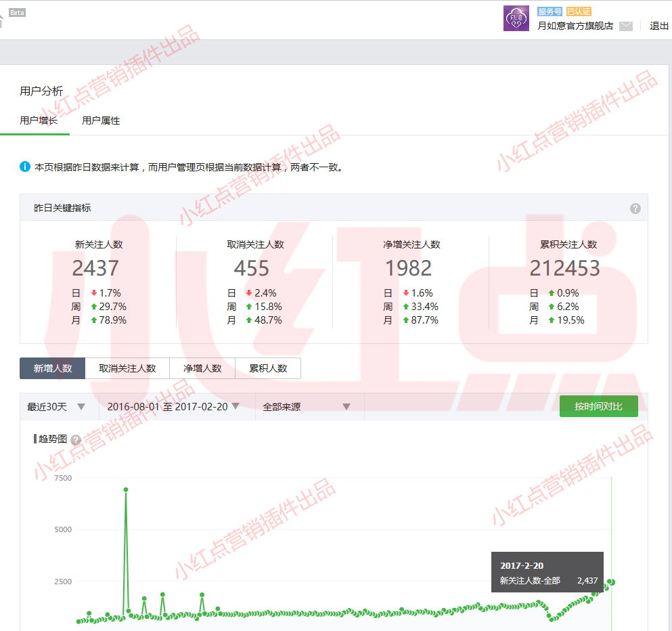This screenshot has height=631, width=672.
Task: Click the highest peak point on the trend chart
Action: pyautogui.click(x=126, y=489)
